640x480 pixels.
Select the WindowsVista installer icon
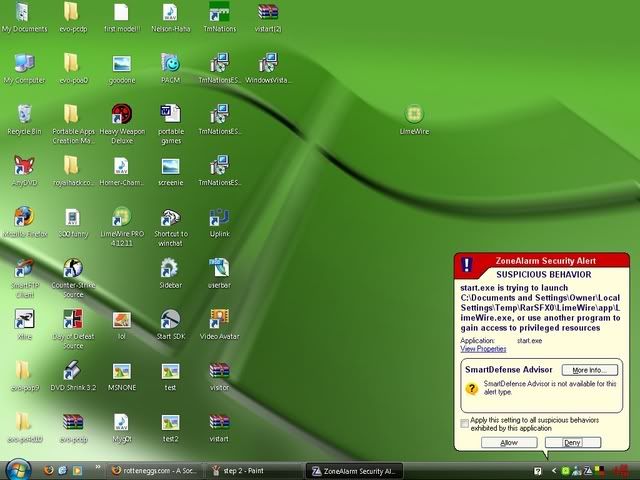(x=268, y=68)
